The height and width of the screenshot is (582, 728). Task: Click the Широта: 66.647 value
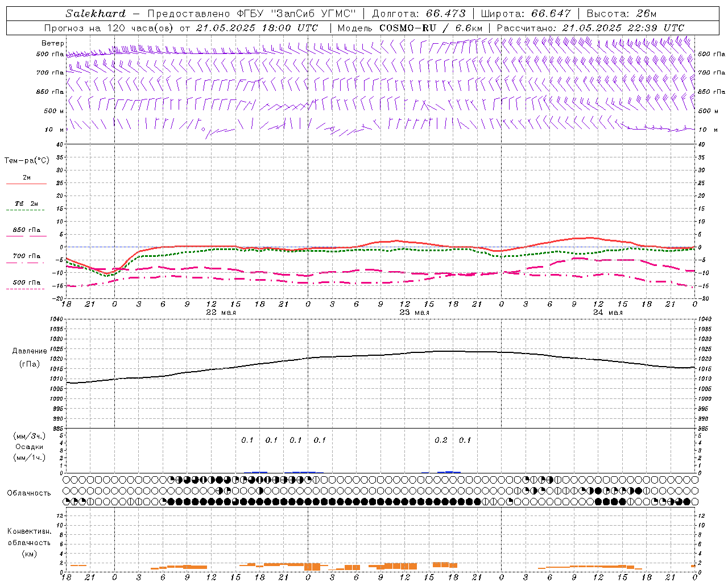(x=526, y=14)
